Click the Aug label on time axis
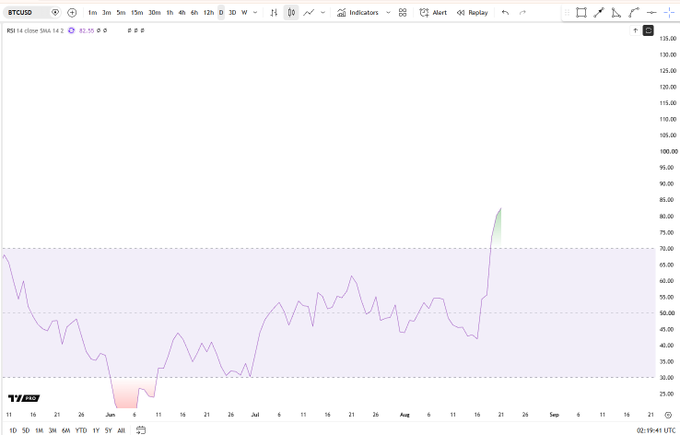The width and height of the screenshot is (680, 435). pos(404,415)
